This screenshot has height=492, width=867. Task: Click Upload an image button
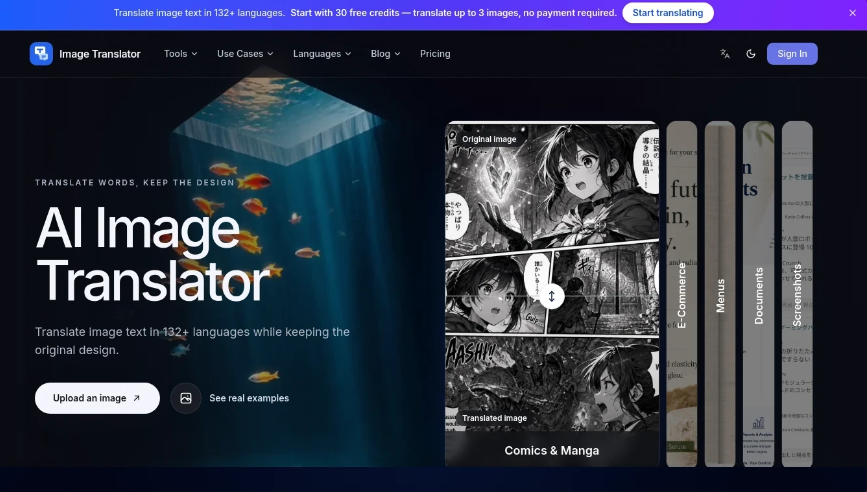point(97,398)
